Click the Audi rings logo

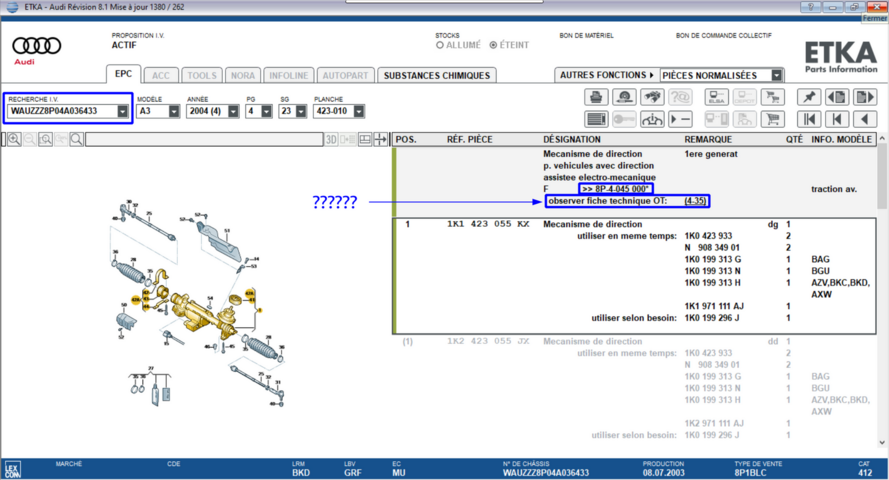pyautogui.click(x=37, y=45)
